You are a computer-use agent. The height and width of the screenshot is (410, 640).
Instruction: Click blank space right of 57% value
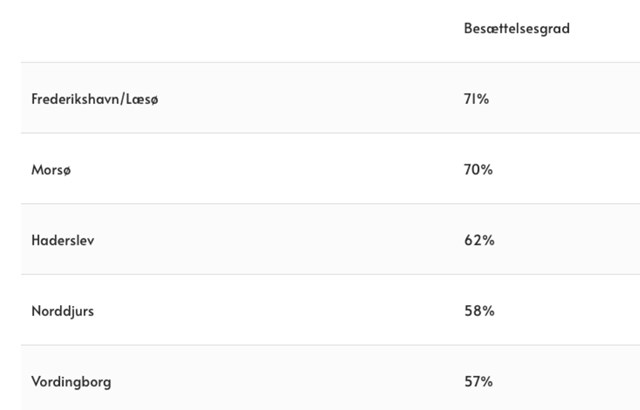(x=570, y=382)
